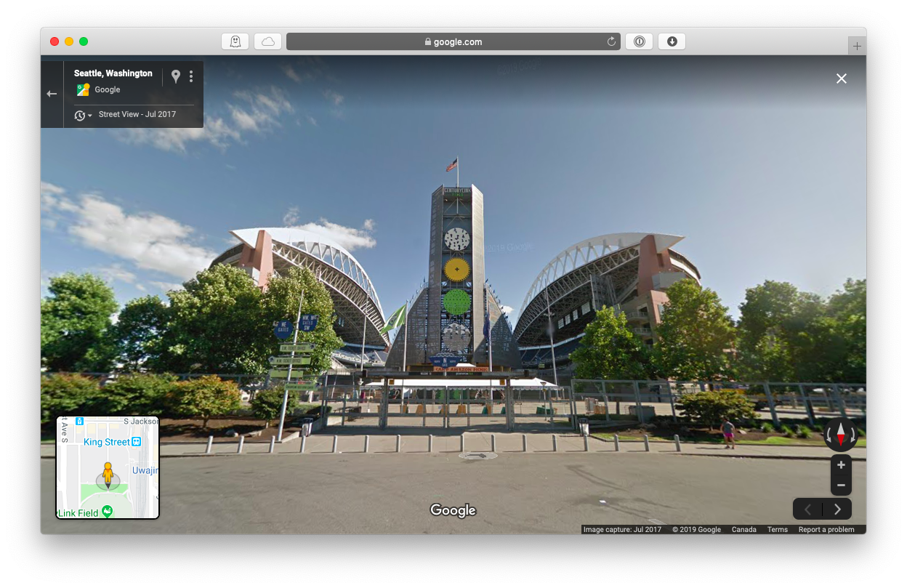Click the google.com address bar
The width and height of the screenshot is (907, 588).
coord(453,41)
